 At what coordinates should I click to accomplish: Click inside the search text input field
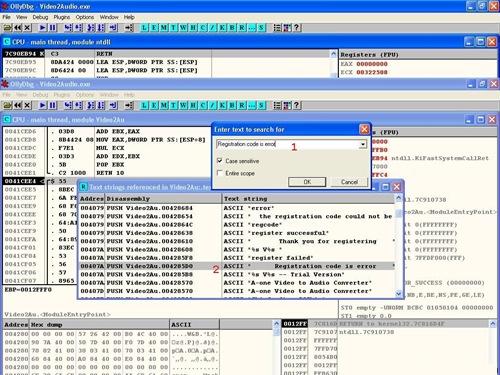pyautogui.click(x=288, y=144)
